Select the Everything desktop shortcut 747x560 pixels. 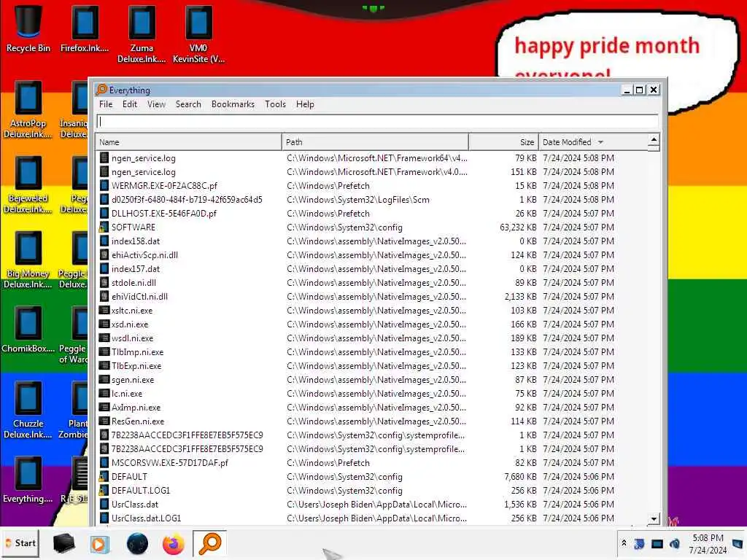(x=28, y=480)
